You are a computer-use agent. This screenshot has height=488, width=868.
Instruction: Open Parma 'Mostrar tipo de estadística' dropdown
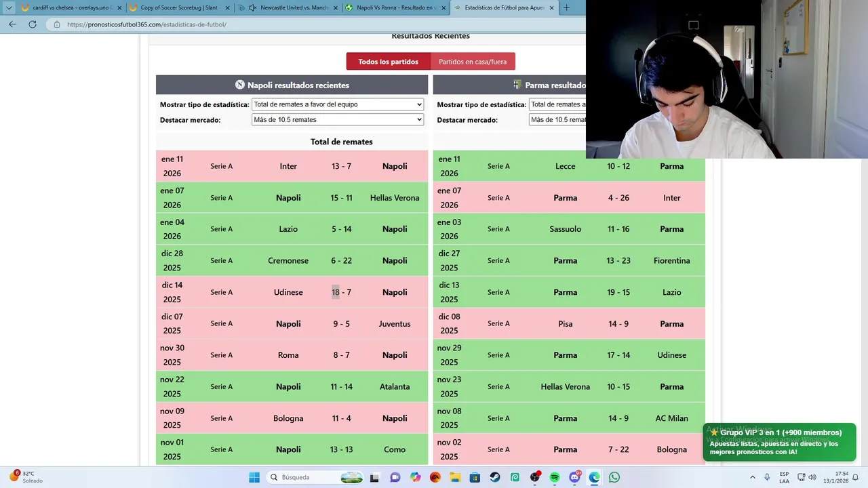(x=557, y=104)
